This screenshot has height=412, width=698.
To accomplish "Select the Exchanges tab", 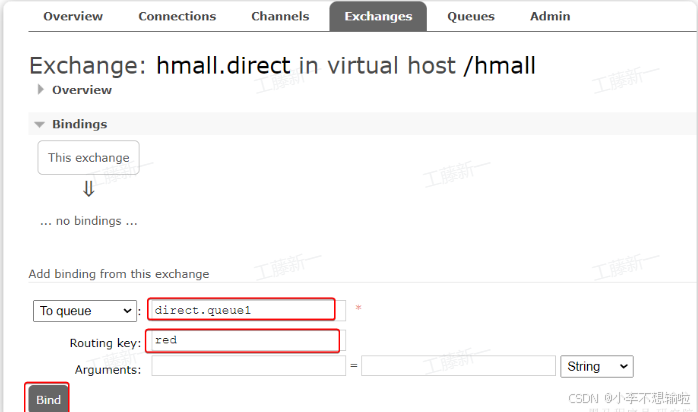I will pos(378,16).
